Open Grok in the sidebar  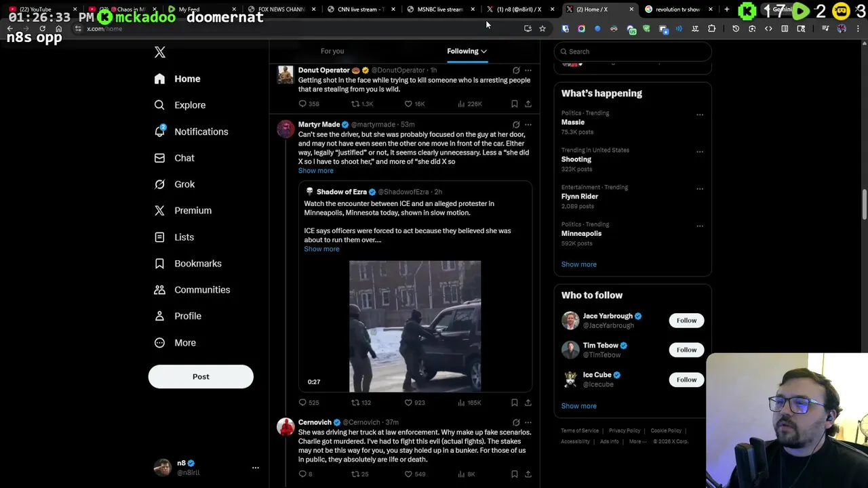point(174,184)
